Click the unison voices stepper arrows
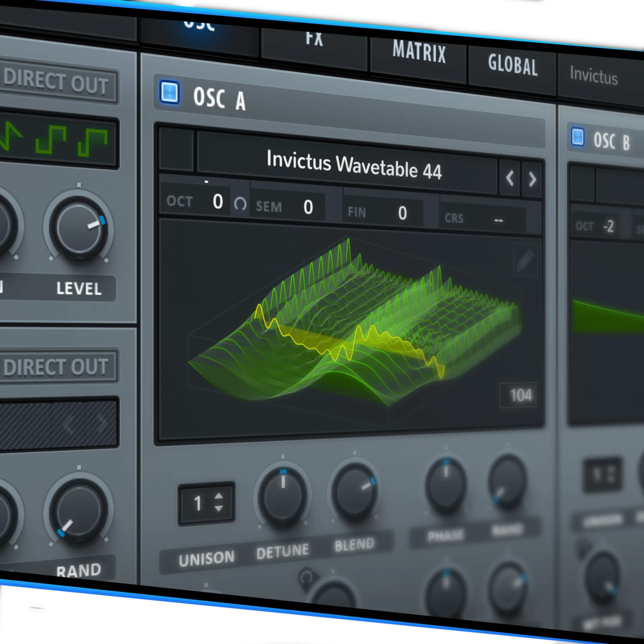The width and height of the screenshot is (644, 644). point(219,502)
